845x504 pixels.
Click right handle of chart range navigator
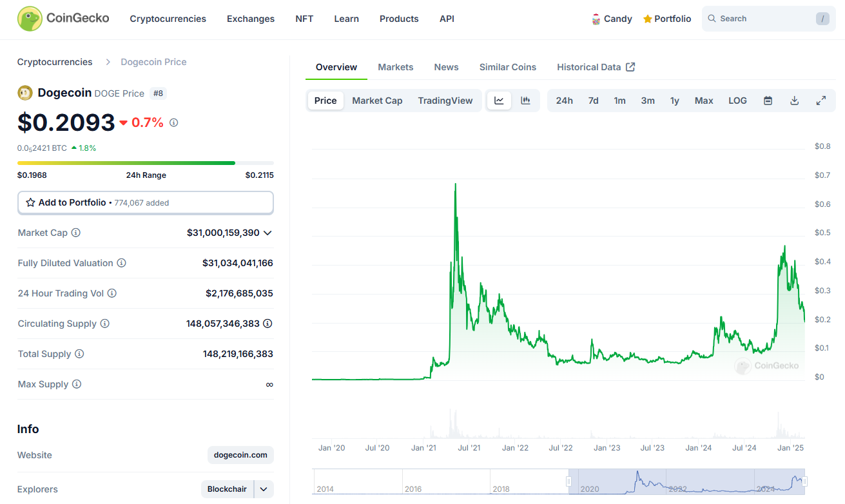[x=804, y=481]
